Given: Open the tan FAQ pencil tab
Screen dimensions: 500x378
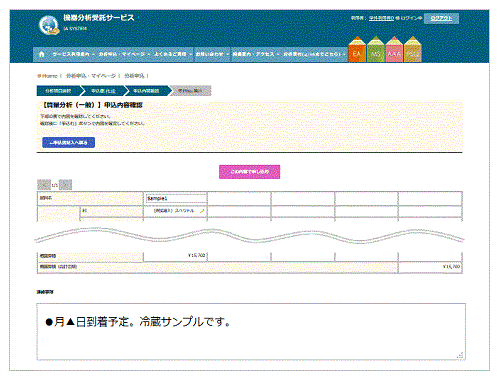Looking at the screenshot, I should [413, 49].
